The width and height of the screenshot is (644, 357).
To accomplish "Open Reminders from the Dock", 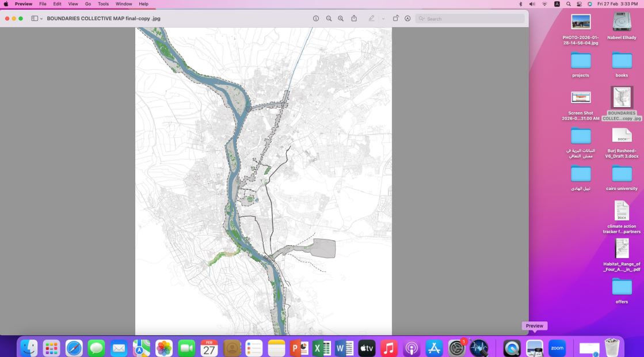I will click(254, 348).
